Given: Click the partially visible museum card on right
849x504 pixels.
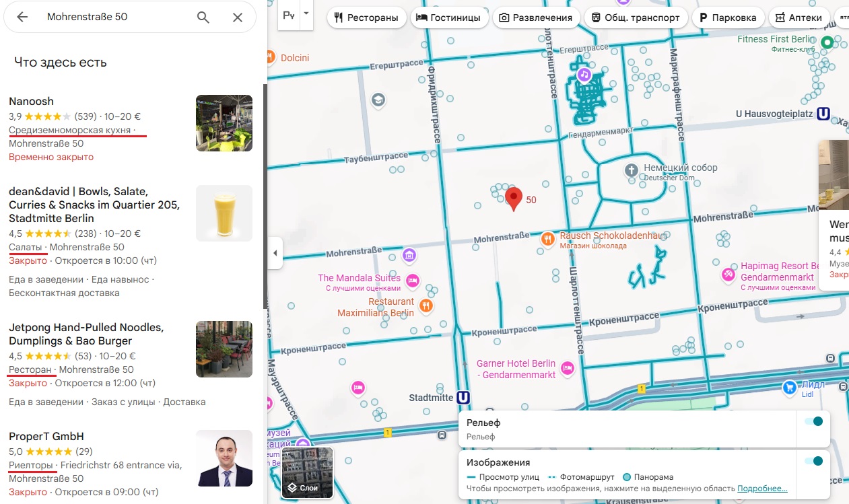Looking at the screenshot, I should pos(834,215).
